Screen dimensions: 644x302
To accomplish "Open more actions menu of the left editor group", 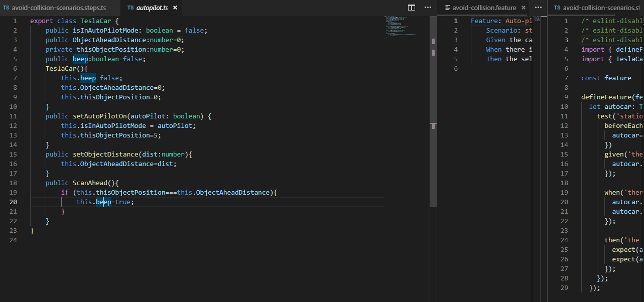I will coord(428,8).
